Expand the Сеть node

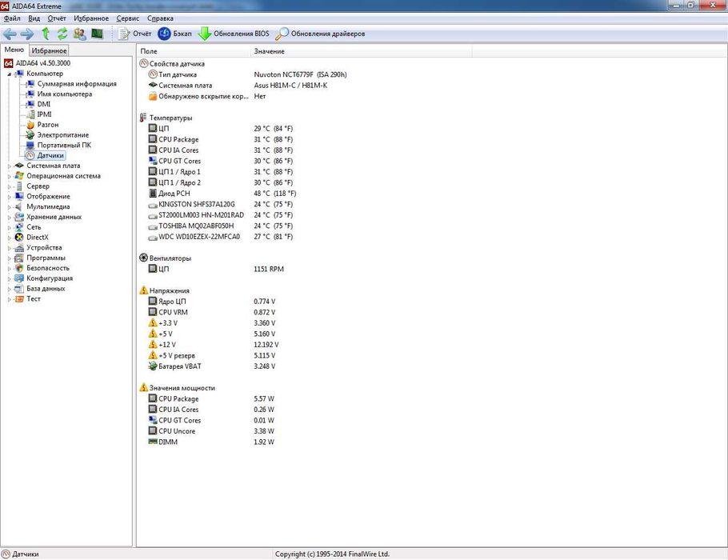tap(10, 227)
